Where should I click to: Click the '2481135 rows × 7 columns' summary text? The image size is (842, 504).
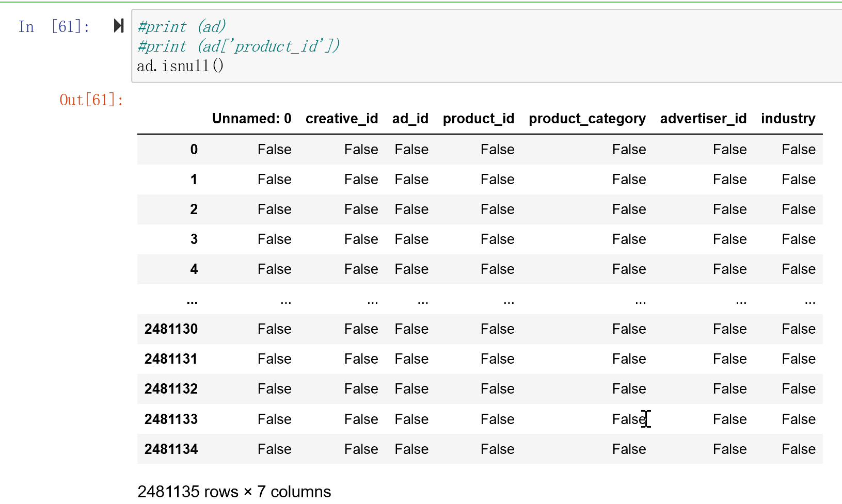[234, 492]
